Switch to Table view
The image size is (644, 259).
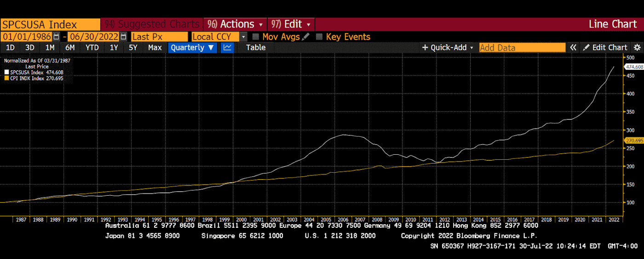tap(256, 47)
